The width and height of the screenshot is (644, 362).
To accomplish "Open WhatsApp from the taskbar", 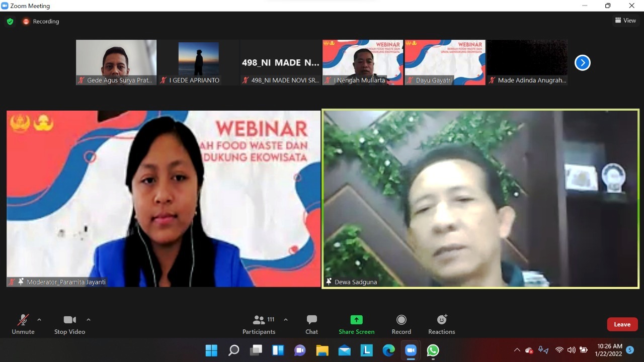I will coord(433,350).
